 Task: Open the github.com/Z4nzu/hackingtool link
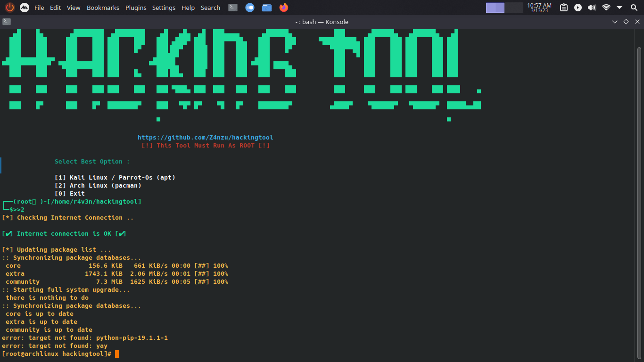click(206, 138)
